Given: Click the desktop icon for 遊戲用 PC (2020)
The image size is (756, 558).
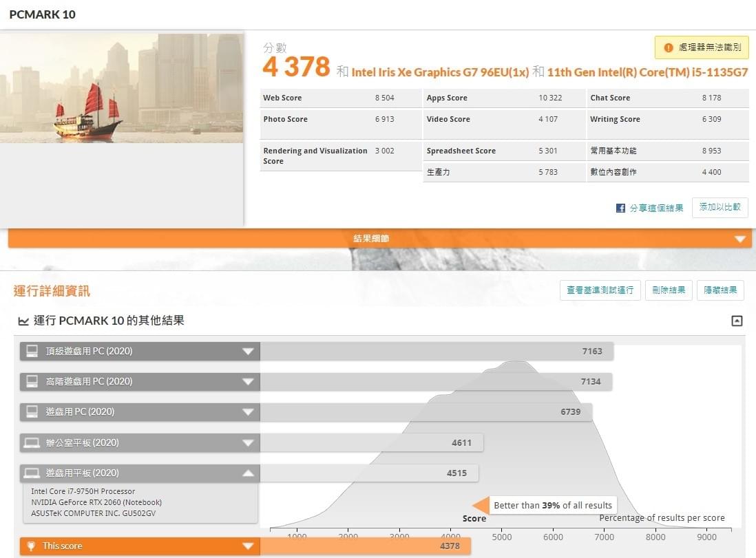Looking at the screenshot, I should (x=32, y=411).
